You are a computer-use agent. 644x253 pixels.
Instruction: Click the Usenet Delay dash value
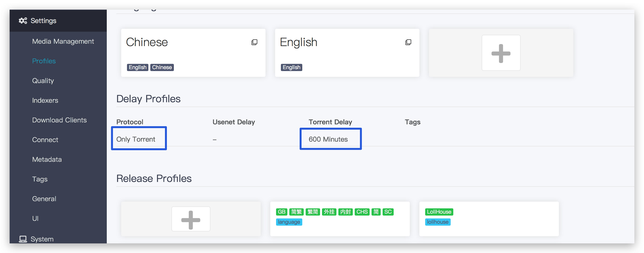[215, 139]
